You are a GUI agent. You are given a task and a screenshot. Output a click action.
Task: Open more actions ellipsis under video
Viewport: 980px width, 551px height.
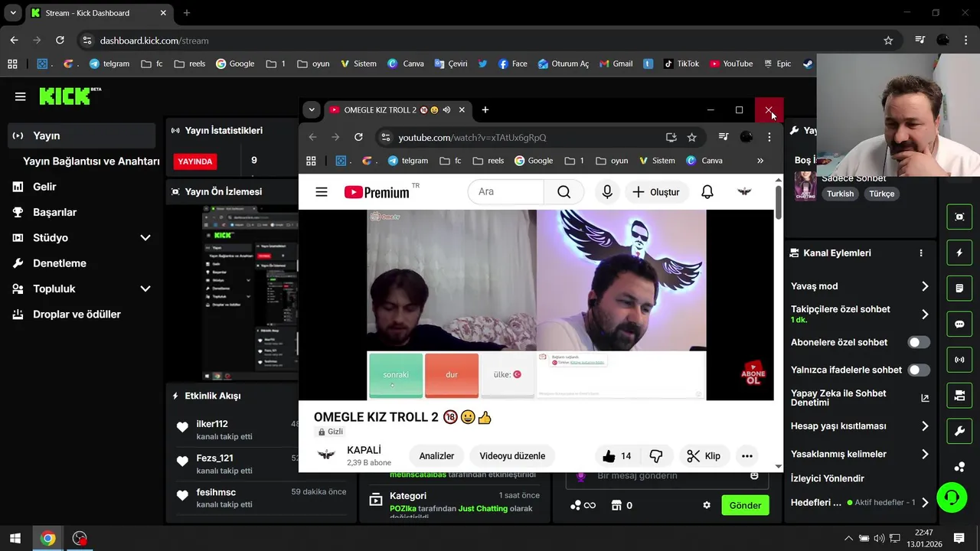pos(747,456)
